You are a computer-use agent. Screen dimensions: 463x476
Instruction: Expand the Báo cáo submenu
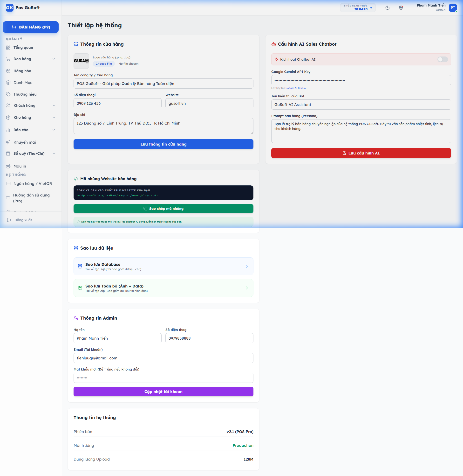coord(54,130)
